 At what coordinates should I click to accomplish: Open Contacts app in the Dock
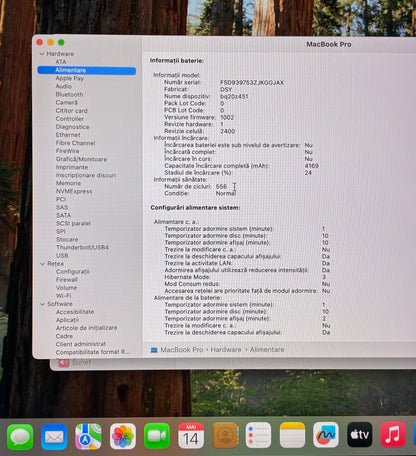pos(225,435)
